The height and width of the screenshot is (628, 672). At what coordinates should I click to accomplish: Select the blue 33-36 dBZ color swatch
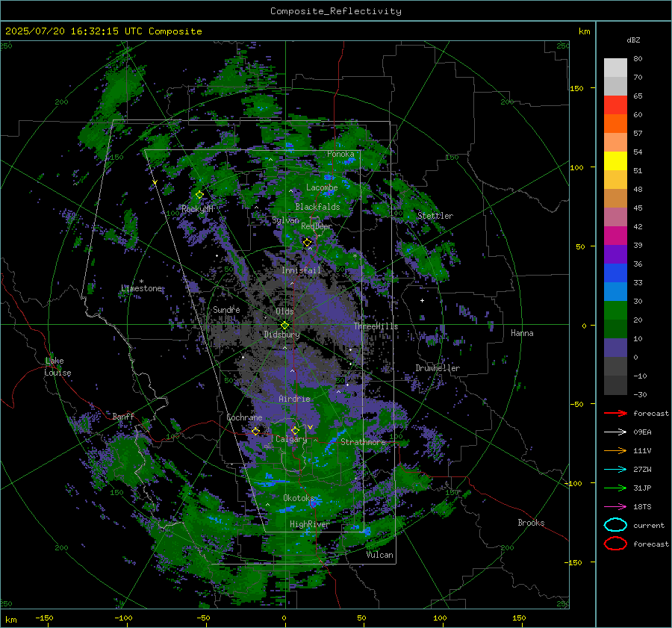tap(615, 273)
